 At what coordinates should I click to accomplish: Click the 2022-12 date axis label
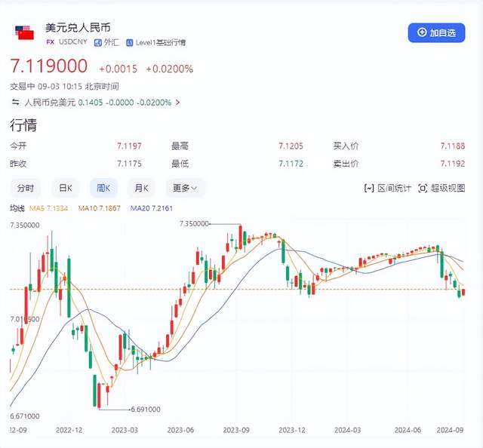pyautogui.click(x=69, y=430)
